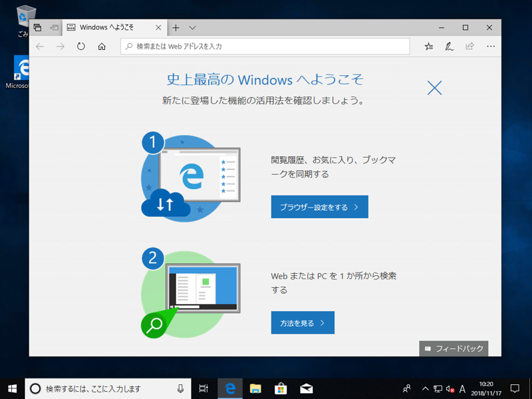
Task: Toggle the IME input mode 'A'
Action: point(462,389)
